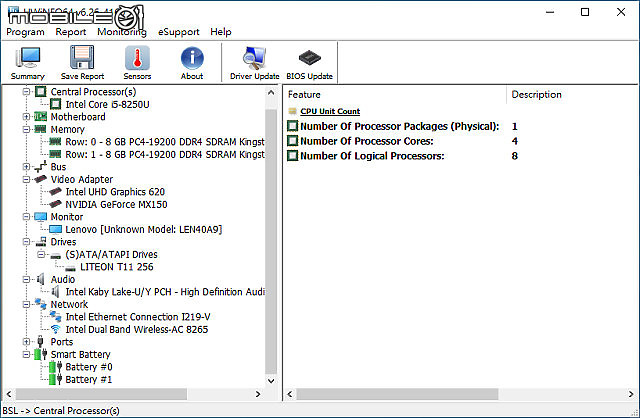Click the NVIDIA GeForce MX150 icon
Viewport: 640px width, 418px height.
[55, 204]
